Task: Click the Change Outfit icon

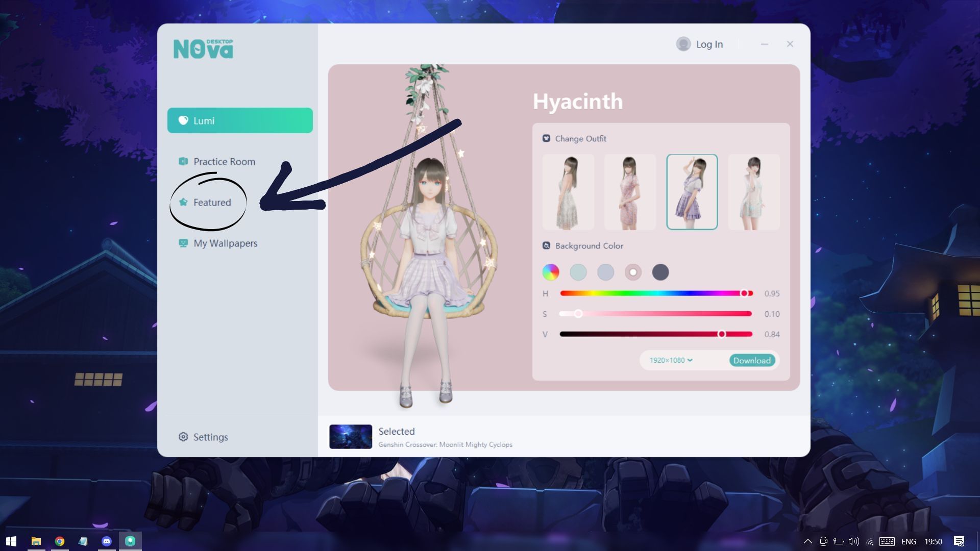Action: pyautogui.click(x=546, y=138)
